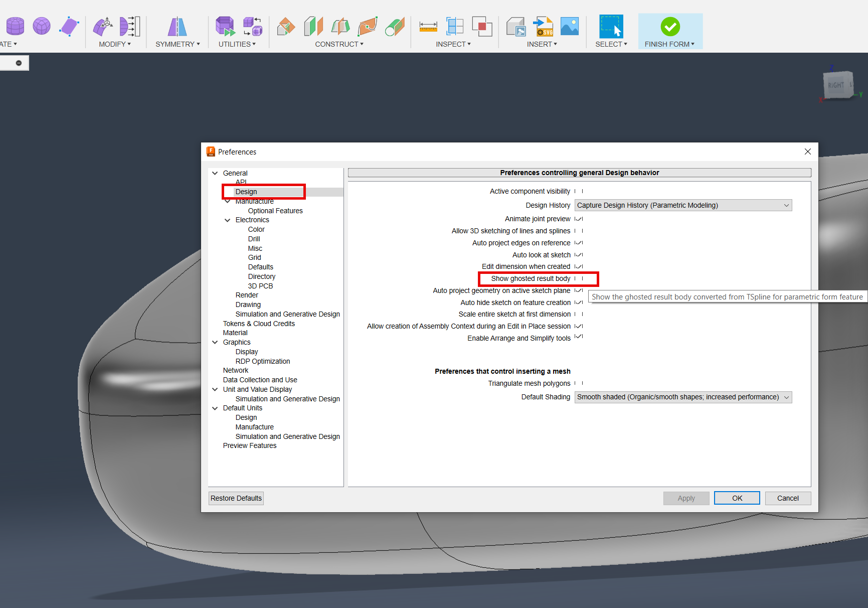
Task: Select the Canvas image insert icon
Action: [570, 26]
